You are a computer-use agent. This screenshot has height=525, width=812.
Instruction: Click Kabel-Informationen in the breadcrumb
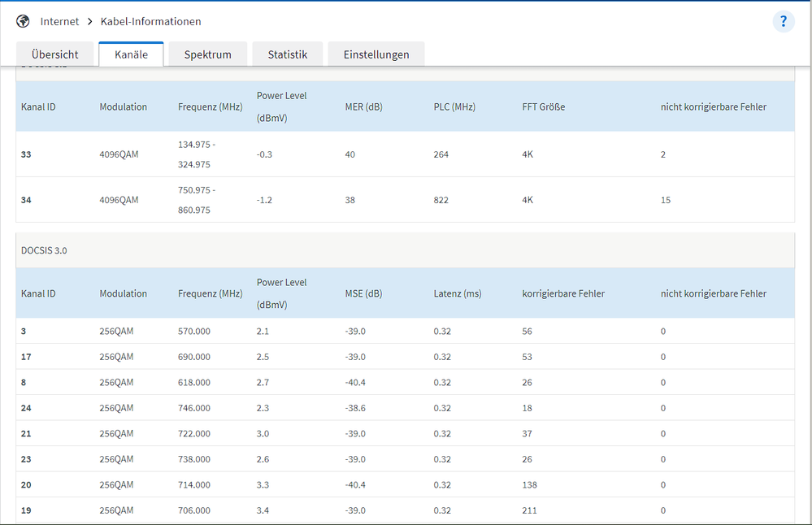click(150, 21)
